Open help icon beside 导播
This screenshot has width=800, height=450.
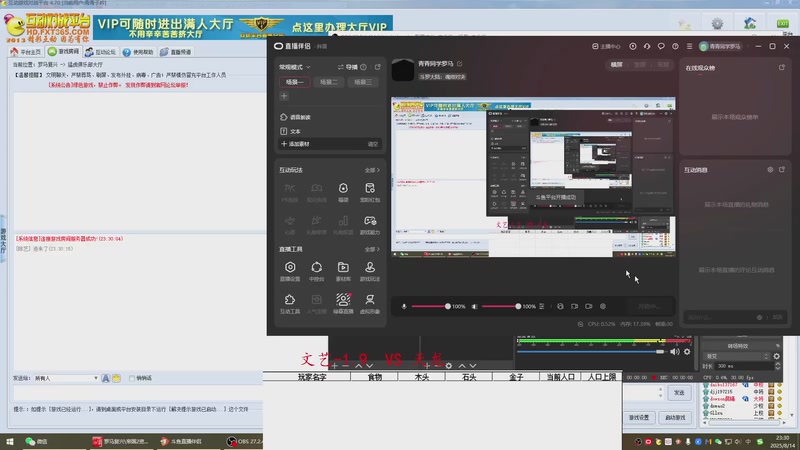[x=363, y=67]
